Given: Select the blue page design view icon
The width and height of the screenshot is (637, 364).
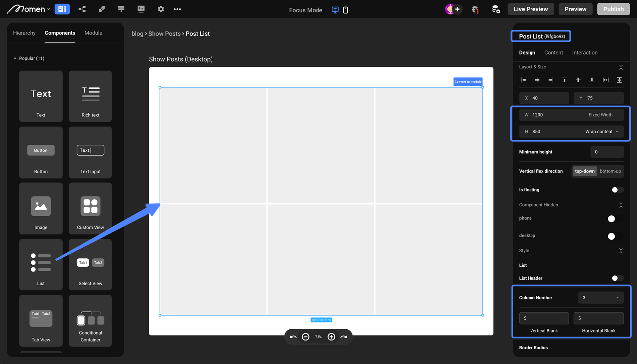Looking at the screenshot, I should 62,9.
